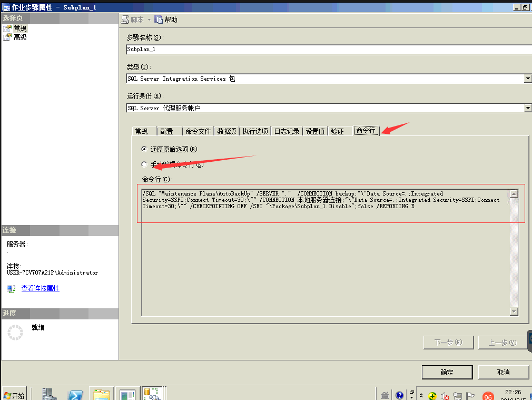Open the 类型 combo box showing Integration Services

pyautogui.click(x=329, y=79)
